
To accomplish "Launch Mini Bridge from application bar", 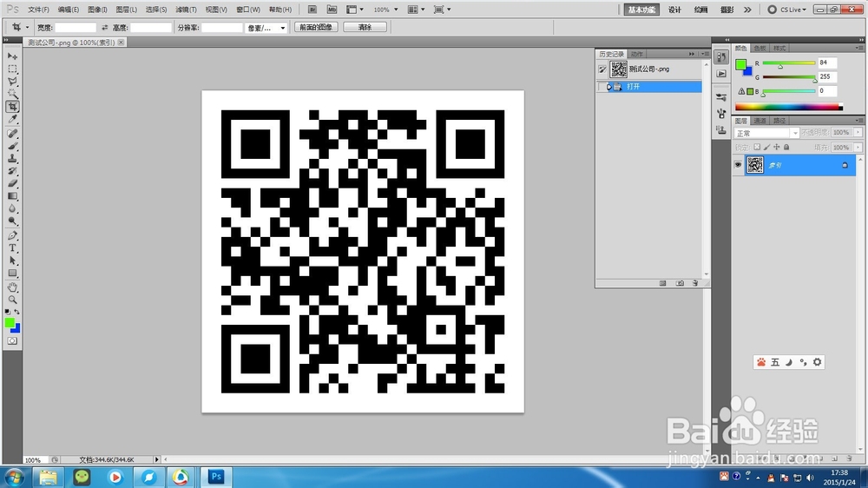I will coord(332,10).
